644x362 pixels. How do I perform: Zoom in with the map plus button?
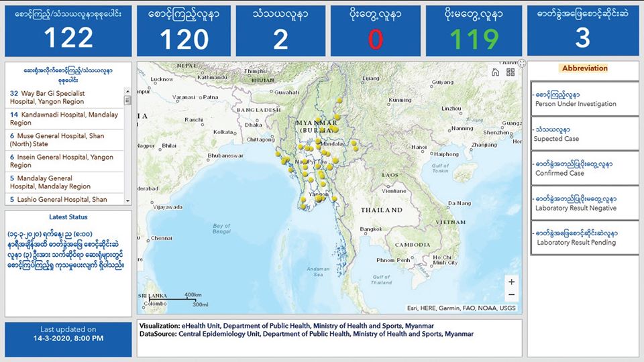(x=511, y=282)
